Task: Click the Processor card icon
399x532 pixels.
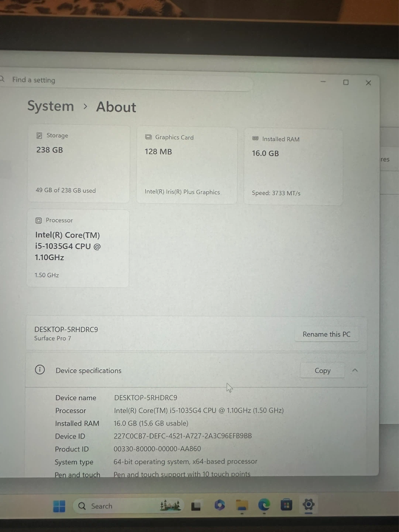Action: coord(38,220)
